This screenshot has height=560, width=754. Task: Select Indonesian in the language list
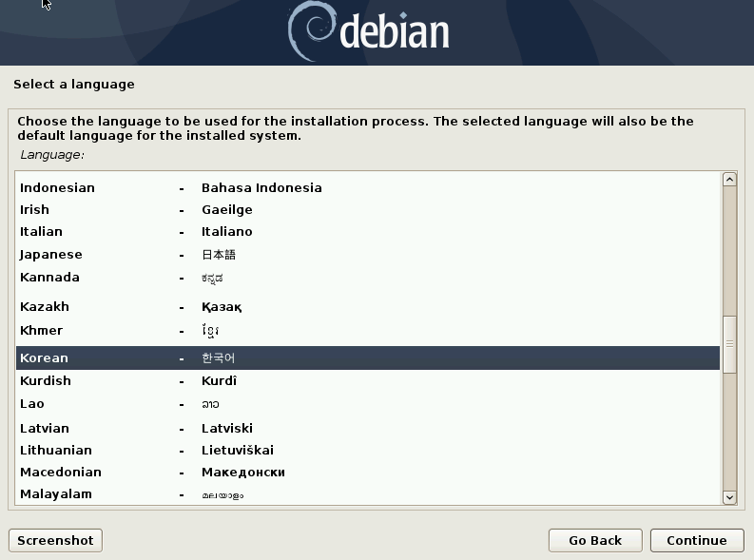tap(368, 187)
